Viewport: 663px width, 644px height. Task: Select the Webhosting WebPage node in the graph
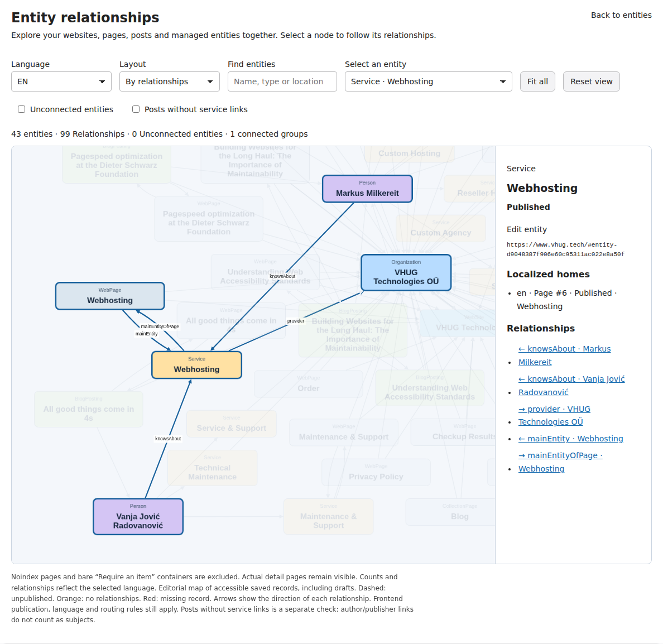coord(110,296)
